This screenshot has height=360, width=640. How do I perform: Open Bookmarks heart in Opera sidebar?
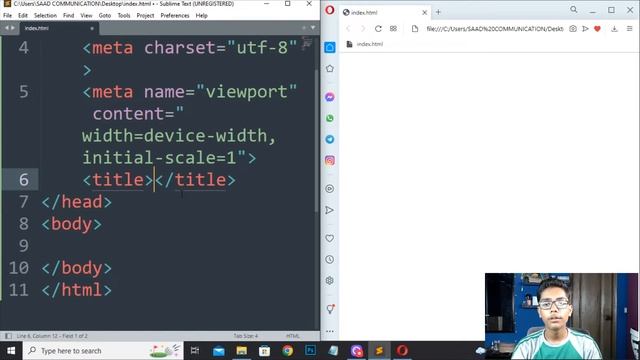coord(330,238)
